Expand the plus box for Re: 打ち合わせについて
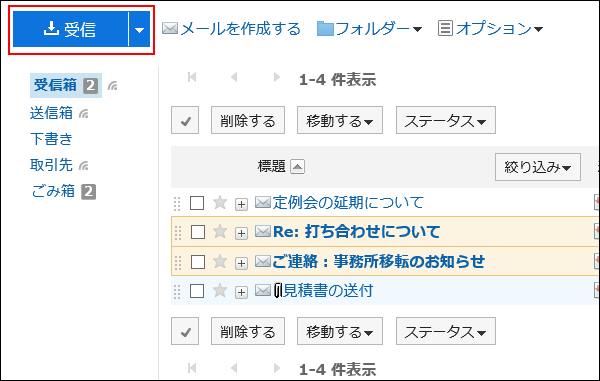 pos(241,233)
